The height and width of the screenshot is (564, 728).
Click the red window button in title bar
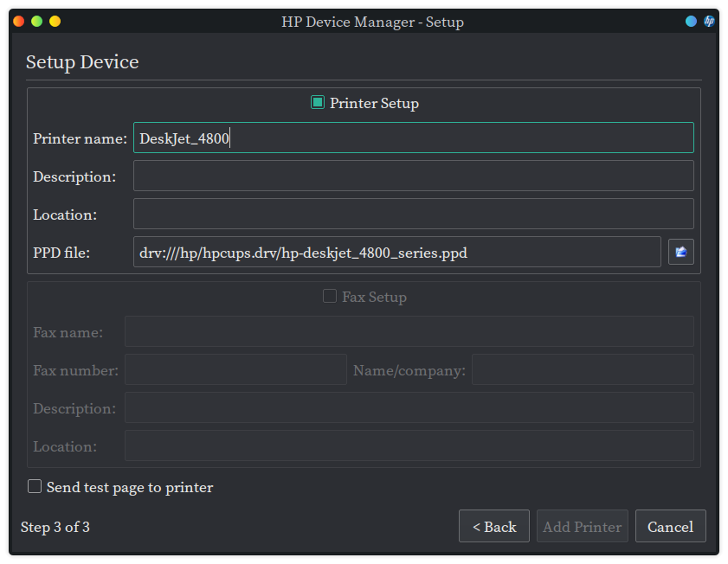[19, 22]
